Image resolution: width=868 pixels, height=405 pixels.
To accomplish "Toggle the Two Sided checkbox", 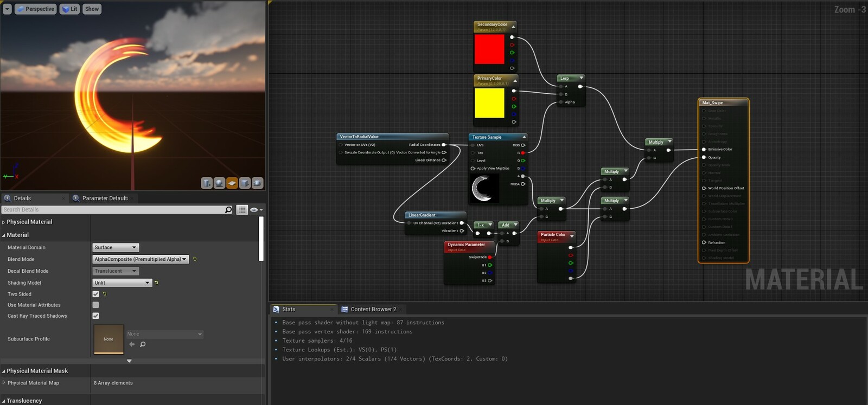I will click(96, 294).
